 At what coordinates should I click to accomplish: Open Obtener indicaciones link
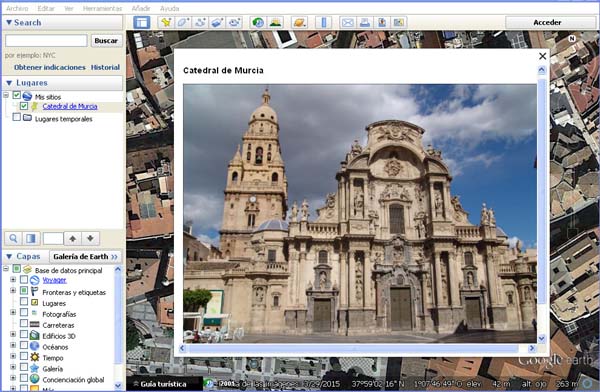[50, 67]
